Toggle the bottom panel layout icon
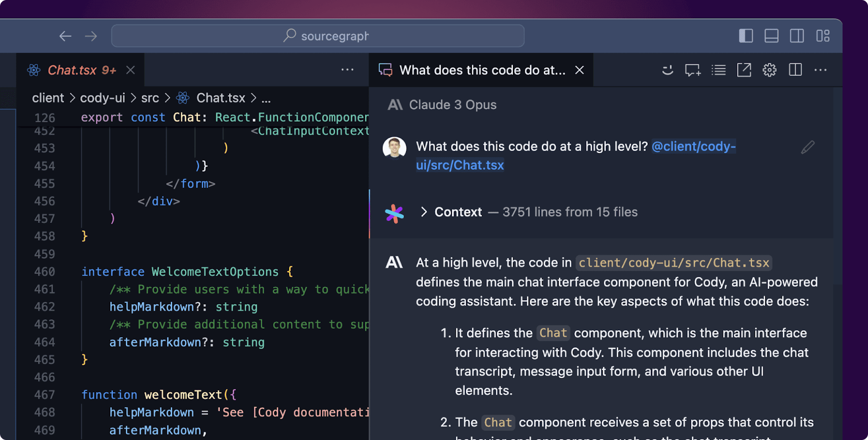The image size is (868, 440). click(x=772, y=36)
